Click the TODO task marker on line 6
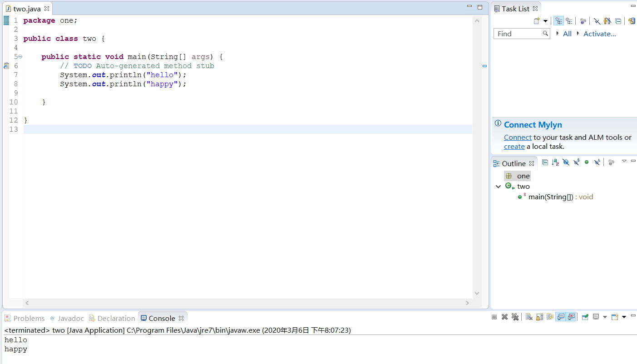 [6, 66]
